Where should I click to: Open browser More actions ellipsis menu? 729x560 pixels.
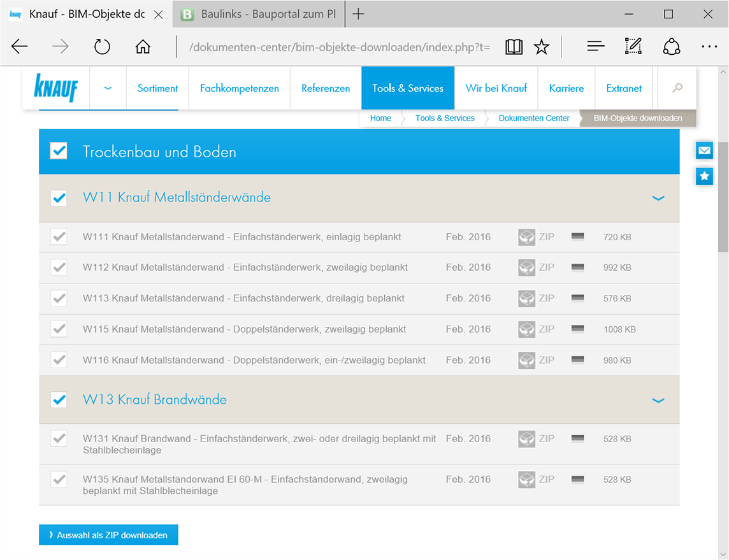[709, 47]
